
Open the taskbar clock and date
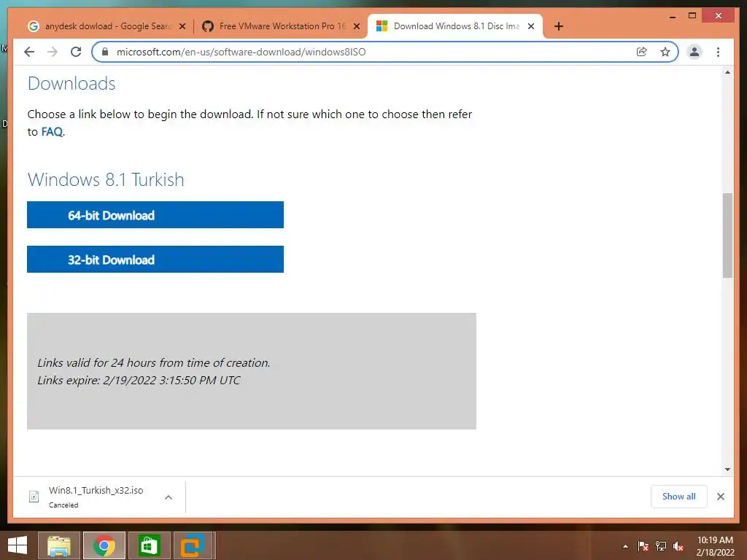(x=715, y=546)
